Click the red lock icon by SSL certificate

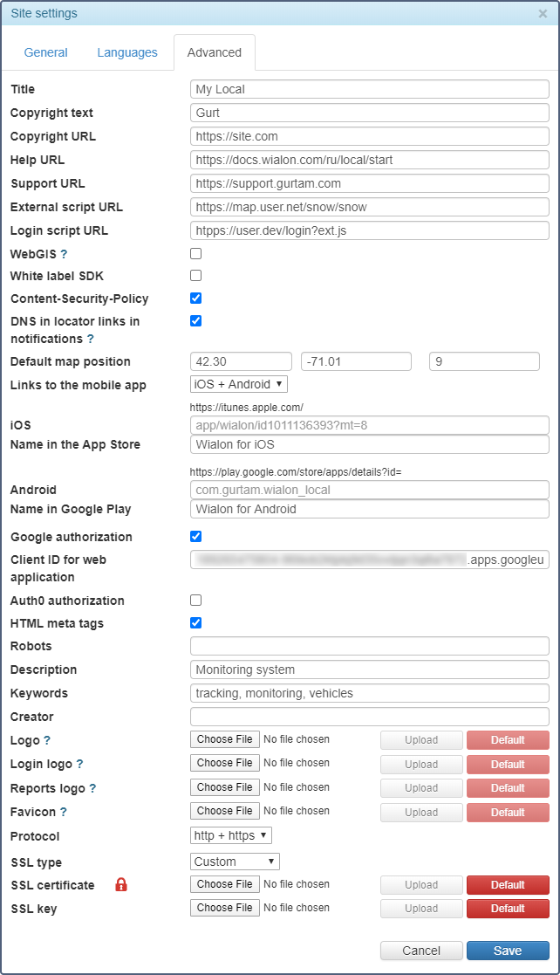[121, 885]
